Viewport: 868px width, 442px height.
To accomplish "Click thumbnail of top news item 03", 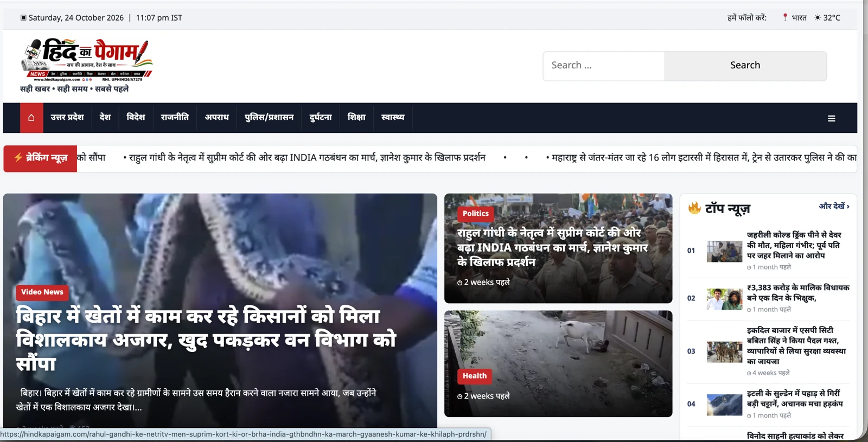I will pos(724,351).
